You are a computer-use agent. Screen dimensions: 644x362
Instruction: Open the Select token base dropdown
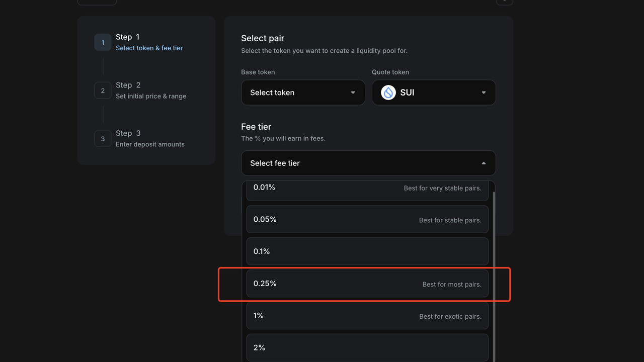click(303, 93)
